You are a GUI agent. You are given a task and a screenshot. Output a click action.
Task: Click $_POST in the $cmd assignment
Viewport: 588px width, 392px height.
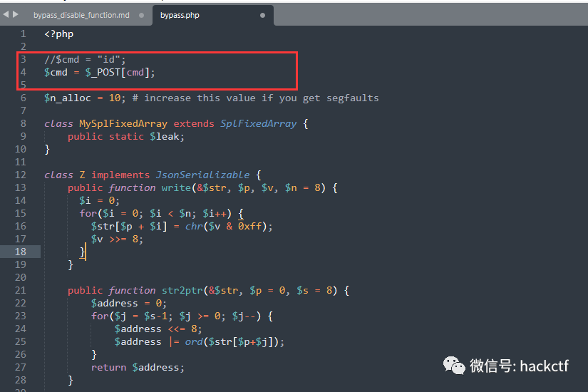click(x=103, y=73)
